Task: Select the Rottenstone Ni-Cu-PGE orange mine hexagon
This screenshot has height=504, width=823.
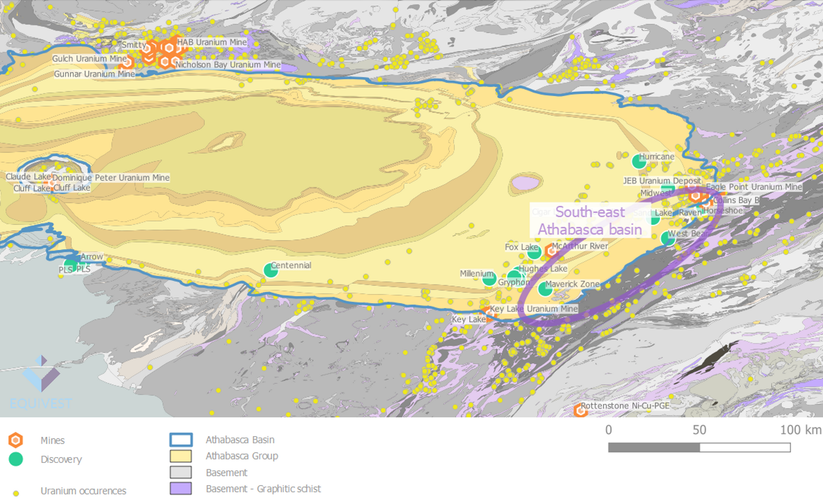Action: [x=580, y=410]
